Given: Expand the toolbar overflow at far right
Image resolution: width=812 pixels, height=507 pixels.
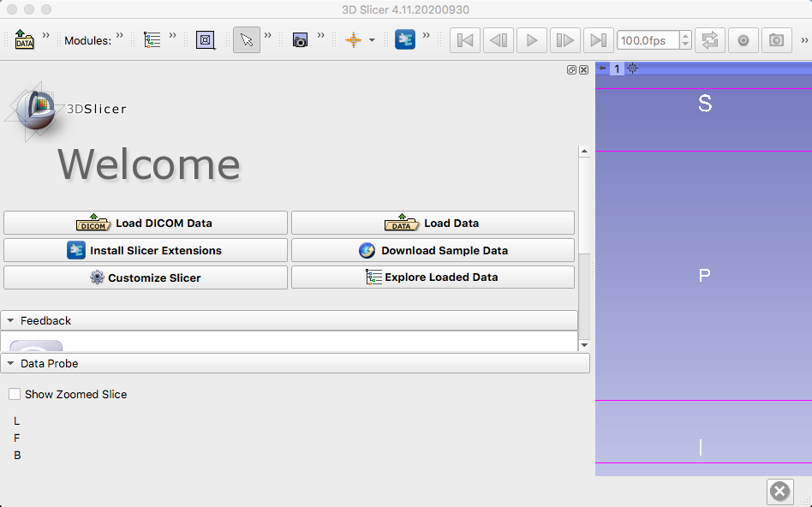Looking at the screenshot, I should 804,40.
